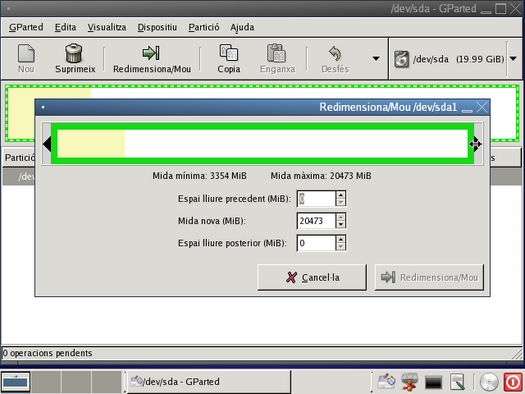This screenshot has width=525, height=394.
Task: Open the Dispositiu menu
Action: (x=157, y=27)
